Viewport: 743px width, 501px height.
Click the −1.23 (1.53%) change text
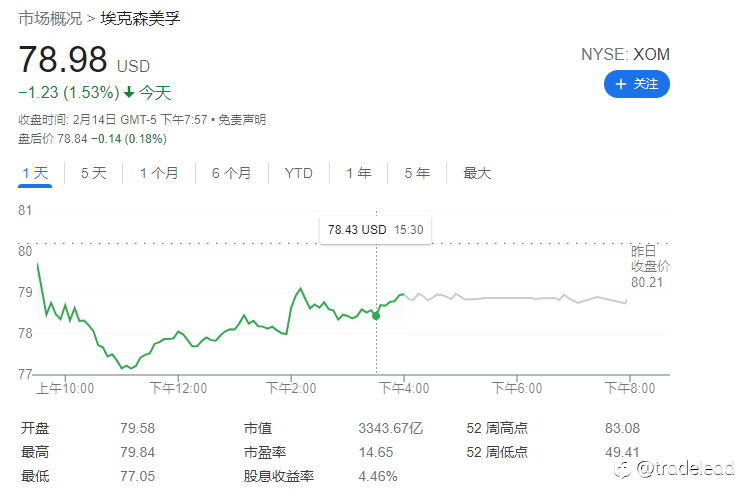coord(69,92)
